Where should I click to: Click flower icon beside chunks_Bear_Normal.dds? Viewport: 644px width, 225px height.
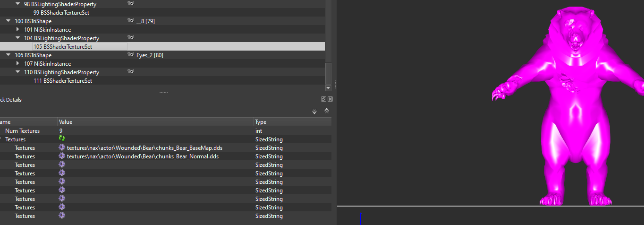62,156
